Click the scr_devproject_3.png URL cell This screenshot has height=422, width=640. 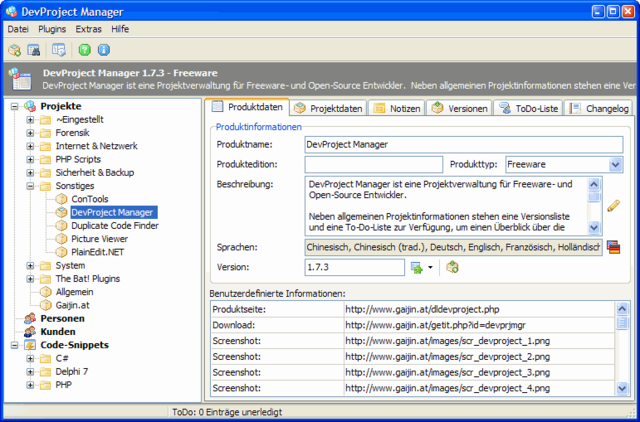(480, 372)
